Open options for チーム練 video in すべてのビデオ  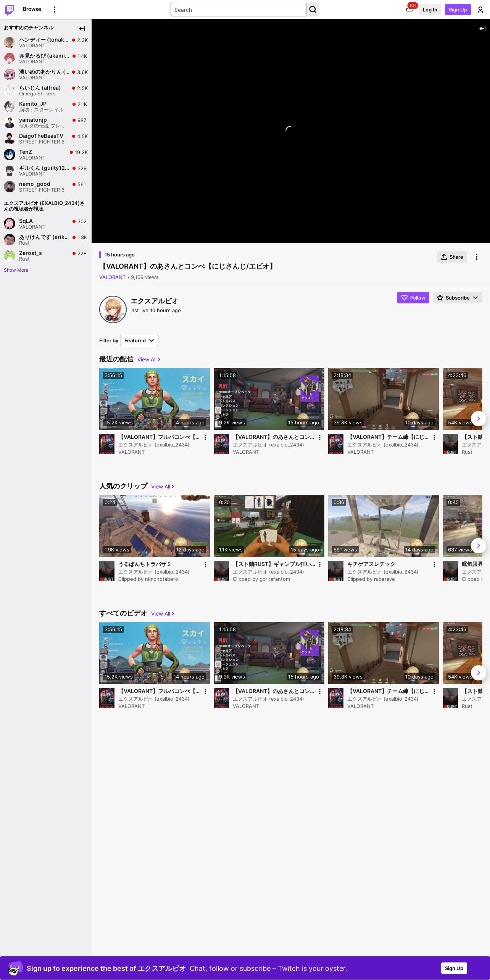pyautogui.click(x=434, y=691)
